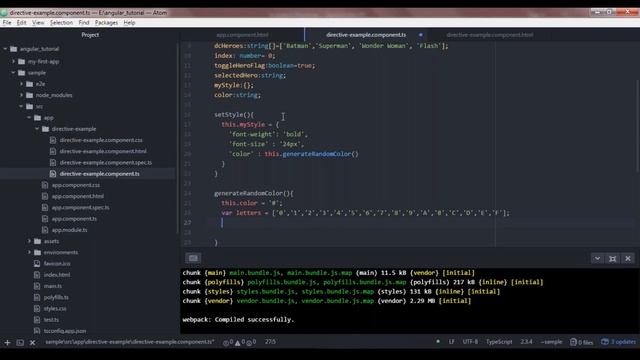The width and height of the screenshot is (640, 360).
Task: Open the View menu
Action: 38,23
